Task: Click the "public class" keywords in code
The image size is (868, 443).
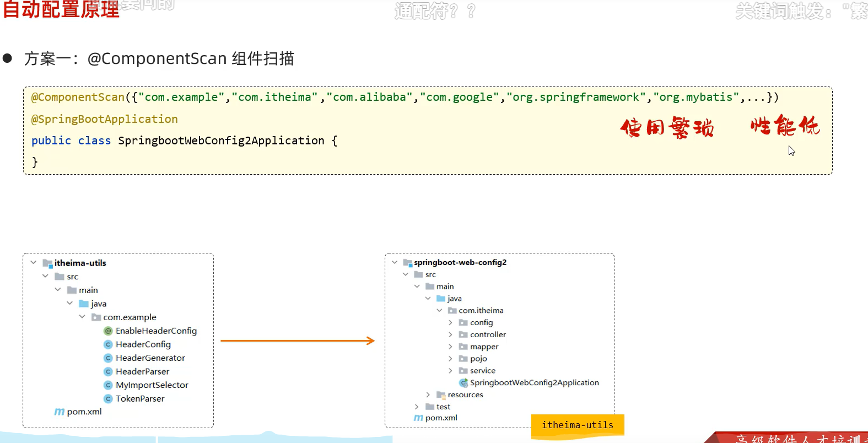Action: tap(71, 141)
